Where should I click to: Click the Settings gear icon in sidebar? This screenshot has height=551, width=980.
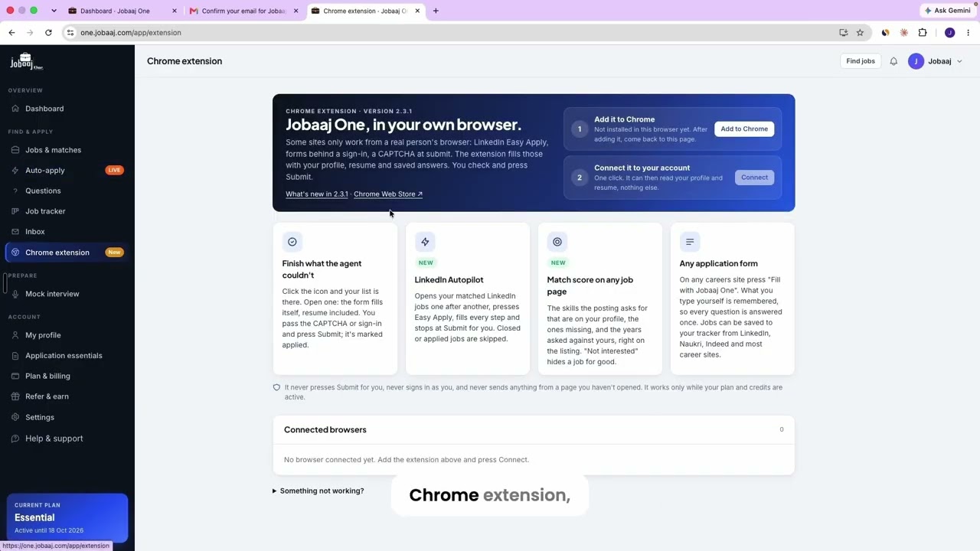pyautogui.click(x=15, y=418)
